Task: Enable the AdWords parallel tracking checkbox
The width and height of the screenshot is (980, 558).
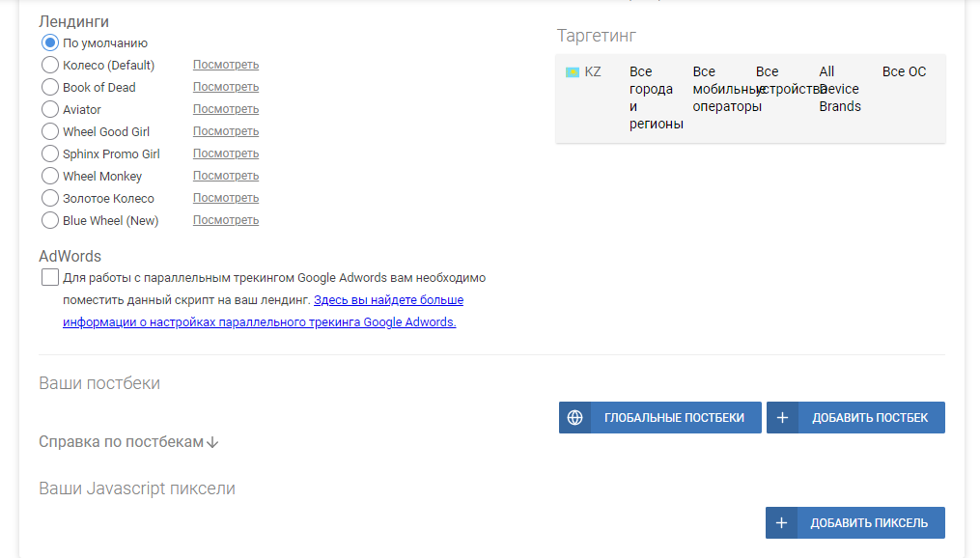Action: pos(50,278)
